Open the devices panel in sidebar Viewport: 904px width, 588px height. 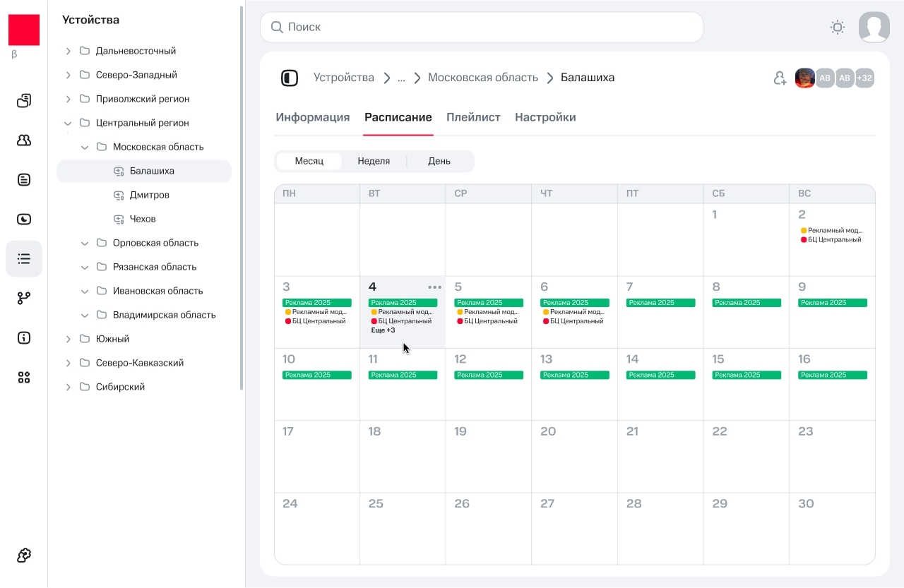[24, 100]
